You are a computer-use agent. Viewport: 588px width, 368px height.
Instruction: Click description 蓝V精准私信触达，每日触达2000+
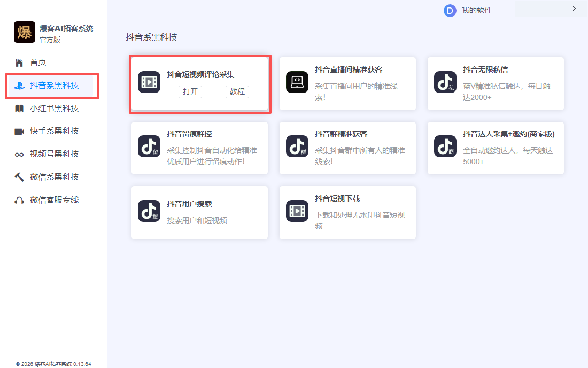pos(507,92)
